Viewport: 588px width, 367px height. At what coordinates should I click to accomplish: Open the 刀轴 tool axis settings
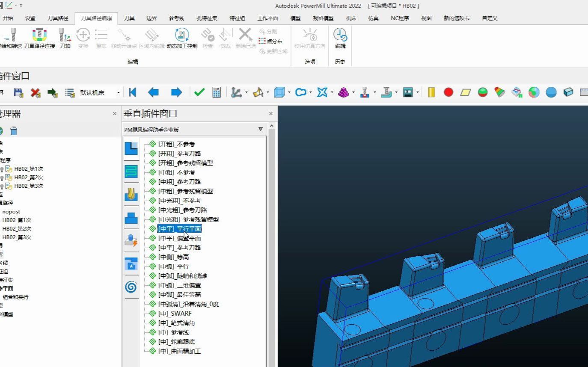point(65,38)
